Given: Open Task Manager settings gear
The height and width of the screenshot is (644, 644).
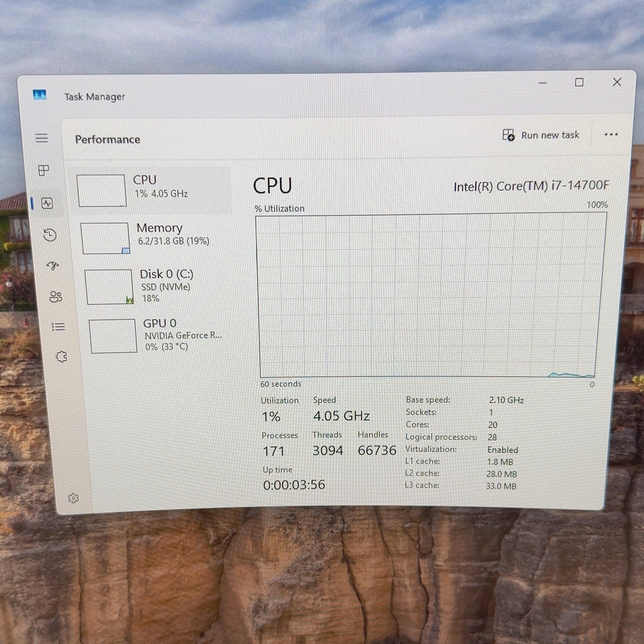Looking at the screenshot, I should coord(73,498).
